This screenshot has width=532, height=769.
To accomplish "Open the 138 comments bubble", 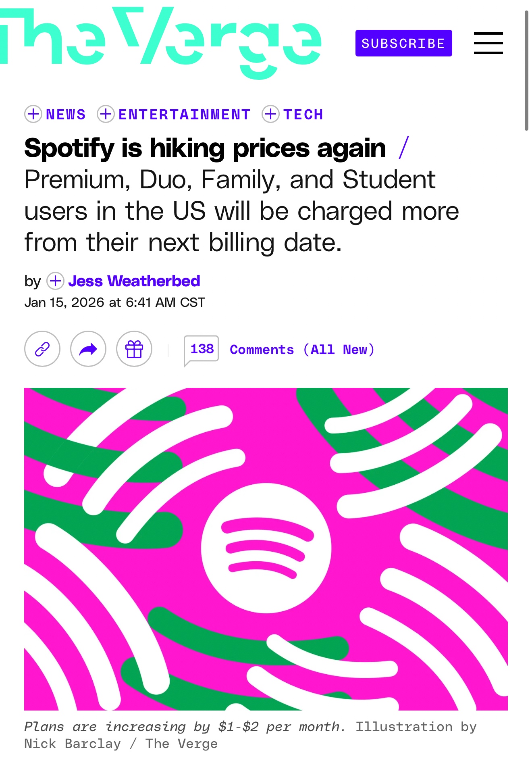I will pos(202,349).
